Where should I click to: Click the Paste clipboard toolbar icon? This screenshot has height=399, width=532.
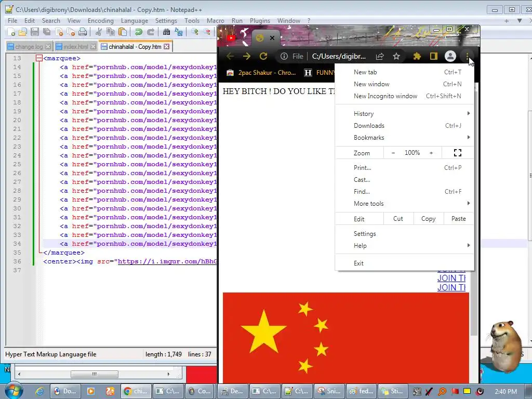(122, 32)
